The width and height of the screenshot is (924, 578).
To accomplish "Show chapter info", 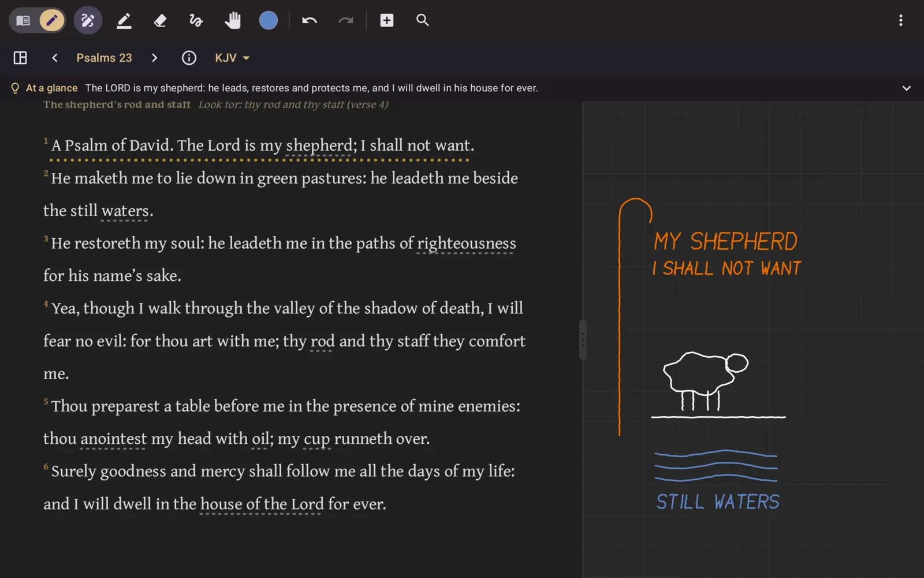I will click(189, 58).
